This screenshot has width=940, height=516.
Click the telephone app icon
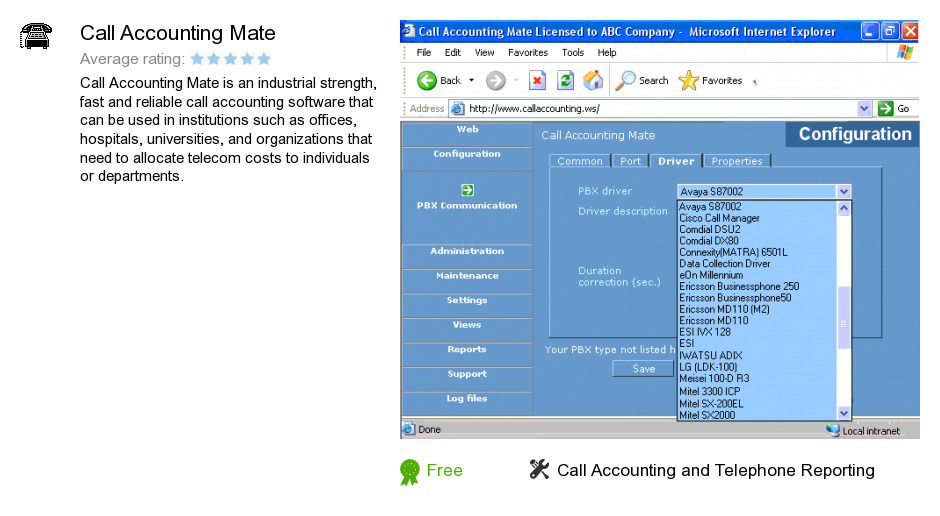[35, 35]
